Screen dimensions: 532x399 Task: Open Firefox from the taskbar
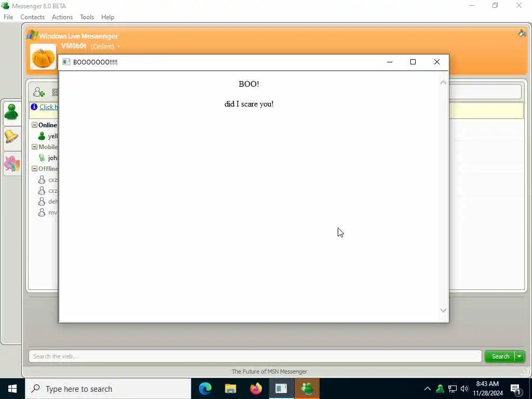tap(256, 389)
